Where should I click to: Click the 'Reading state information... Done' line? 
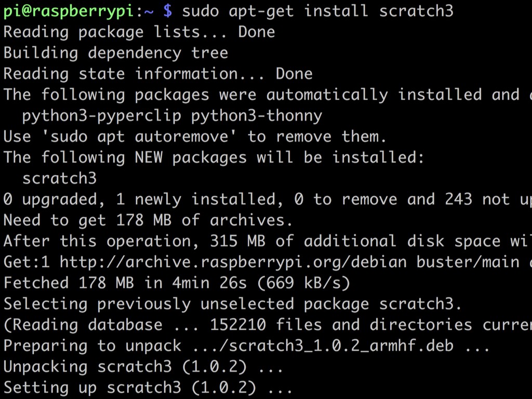point(158,74)
